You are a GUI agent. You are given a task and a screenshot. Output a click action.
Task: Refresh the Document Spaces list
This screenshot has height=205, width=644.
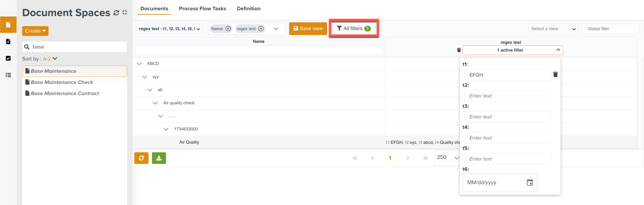116,13
